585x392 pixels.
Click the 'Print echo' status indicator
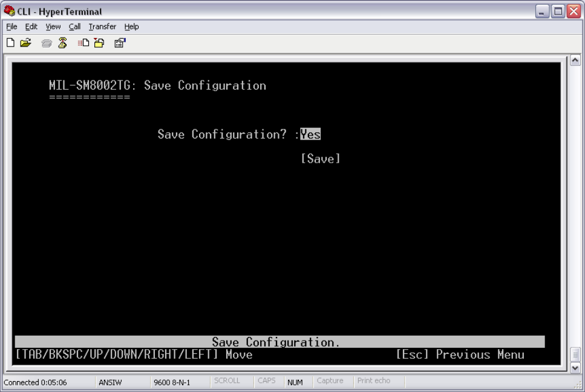point(374,381)
